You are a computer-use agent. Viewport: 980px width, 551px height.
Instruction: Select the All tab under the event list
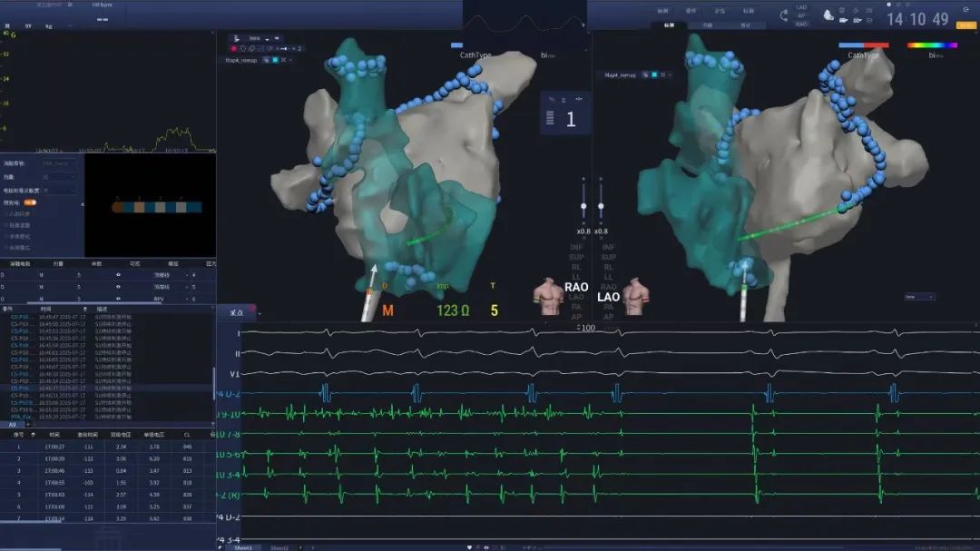tap(12, 425)
